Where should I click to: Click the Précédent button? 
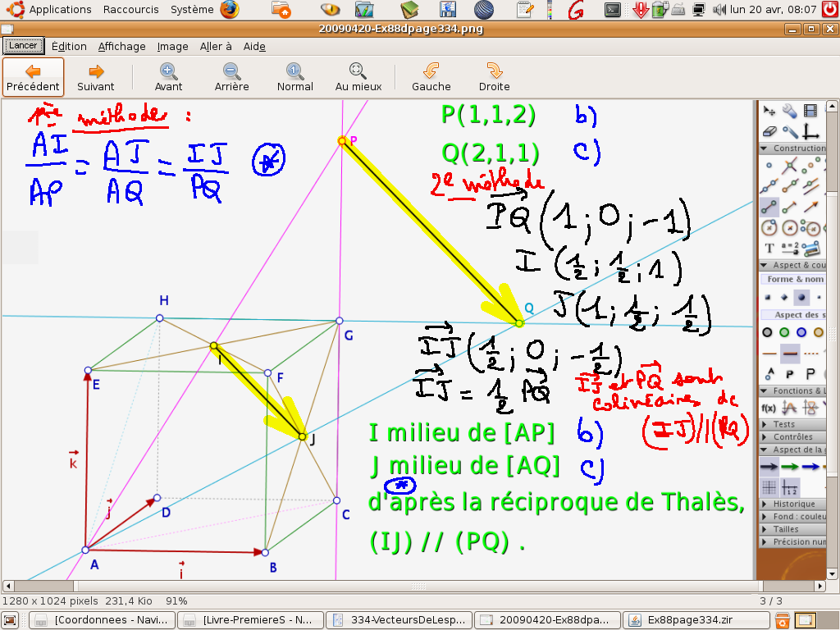33,77
